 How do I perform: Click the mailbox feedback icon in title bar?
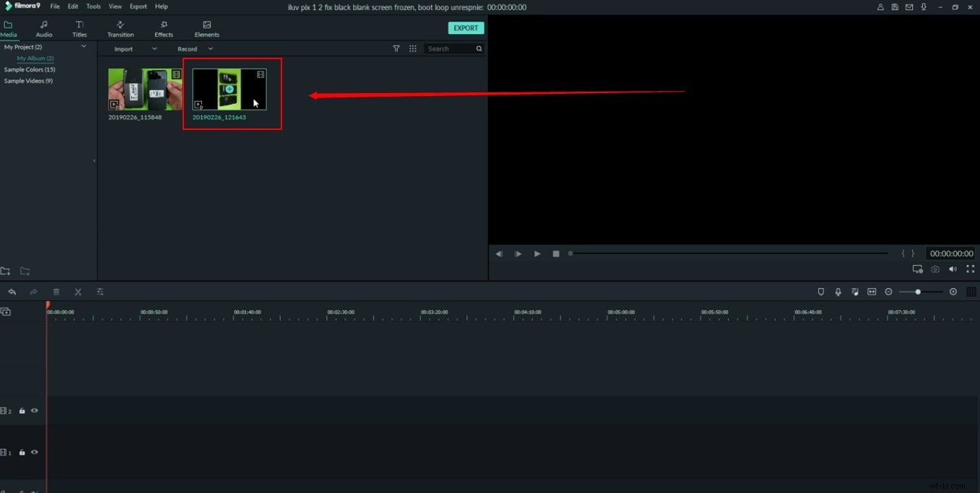(x=909, y=6)
